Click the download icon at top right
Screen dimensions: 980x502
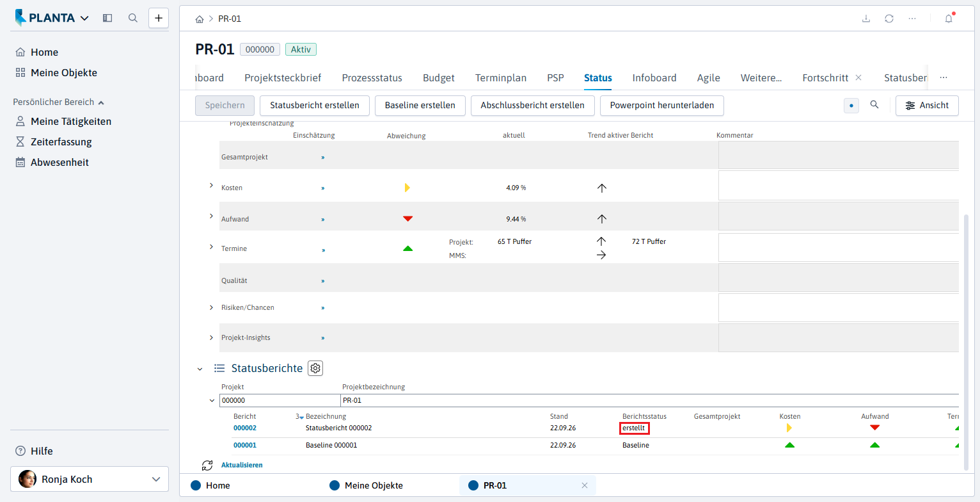point(866,19)
